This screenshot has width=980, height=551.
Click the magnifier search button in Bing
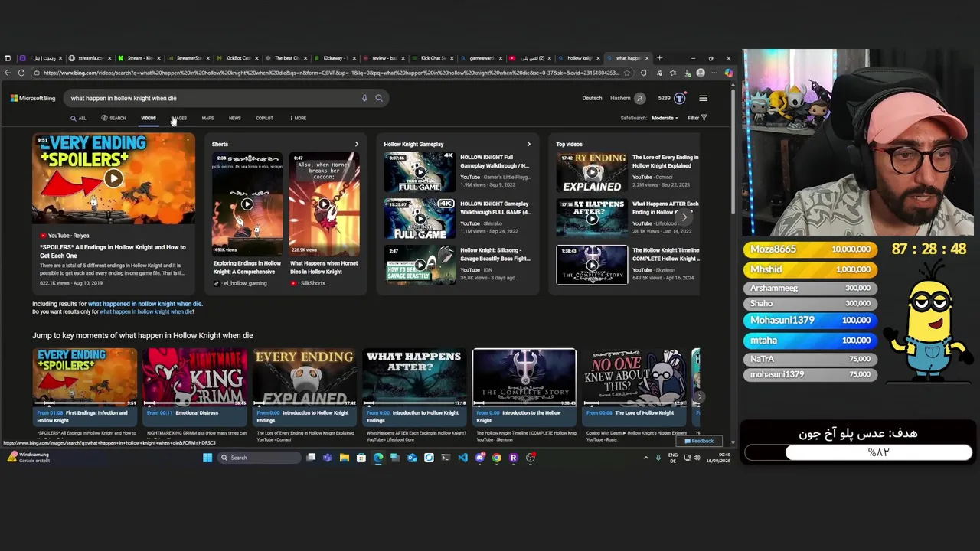(378, 98)
